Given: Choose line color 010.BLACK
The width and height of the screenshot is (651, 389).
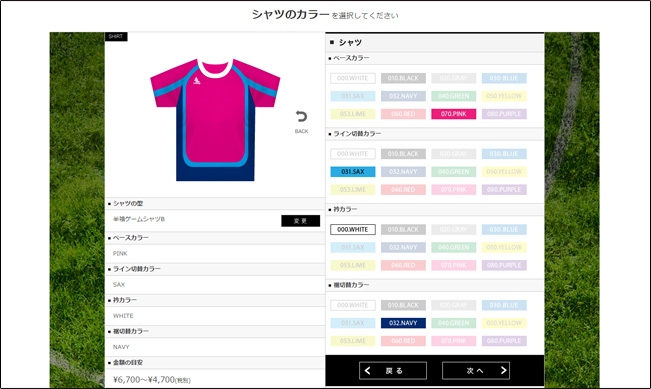Looking at the screenshot, I should pos(403,154).
